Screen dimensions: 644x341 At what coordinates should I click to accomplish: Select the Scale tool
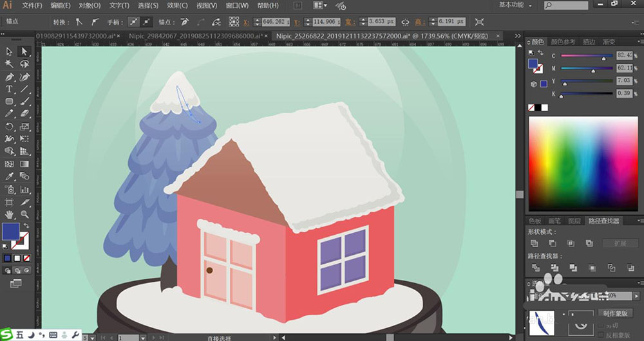(x=24, y=126)
